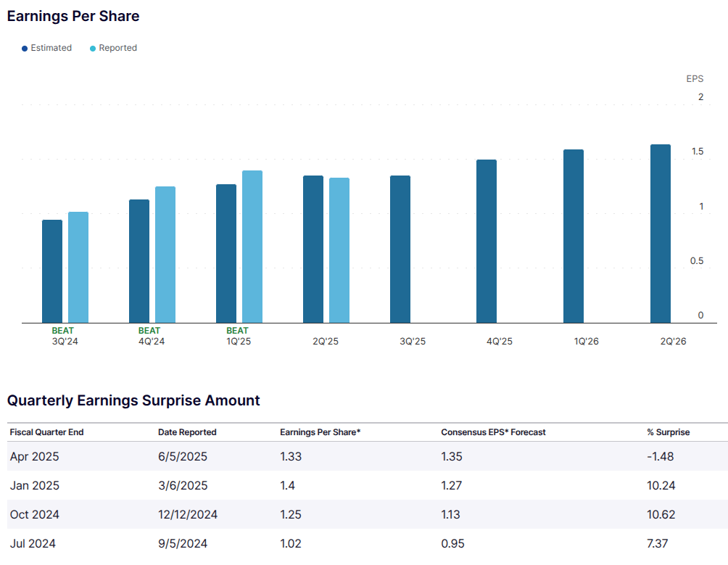Click the Estimated legend marker
The image size is (728, 565).
(24, 48)
